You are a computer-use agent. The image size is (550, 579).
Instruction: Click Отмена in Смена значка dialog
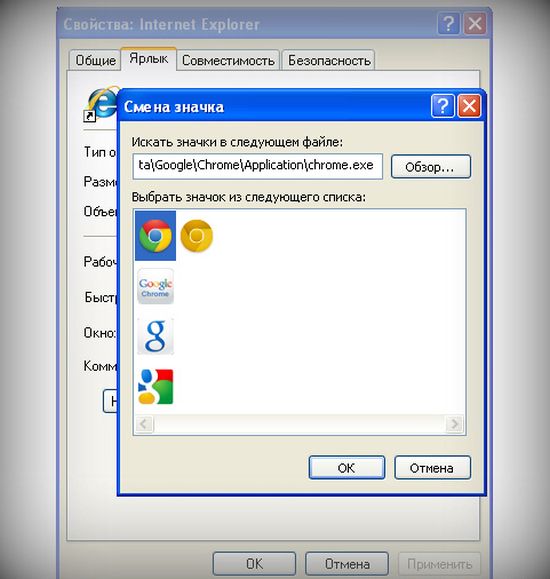[432, 468]
